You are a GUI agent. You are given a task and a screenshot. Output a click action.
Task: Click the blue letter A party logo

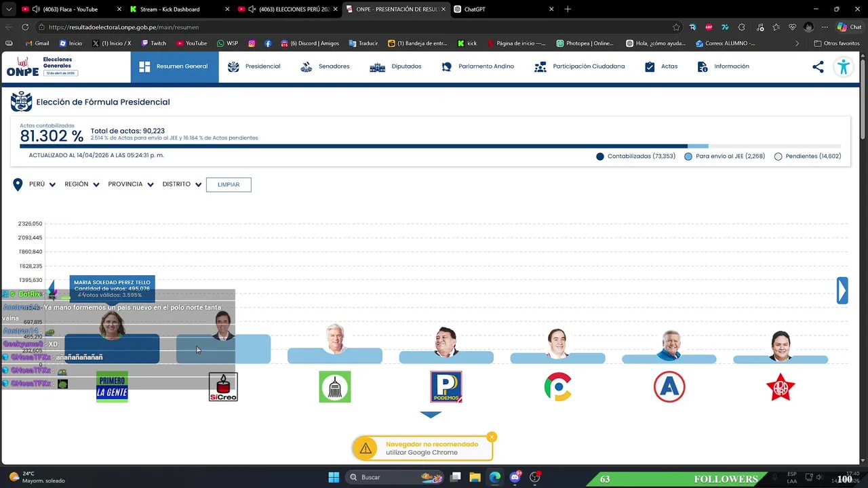click(x=669, y=386)
